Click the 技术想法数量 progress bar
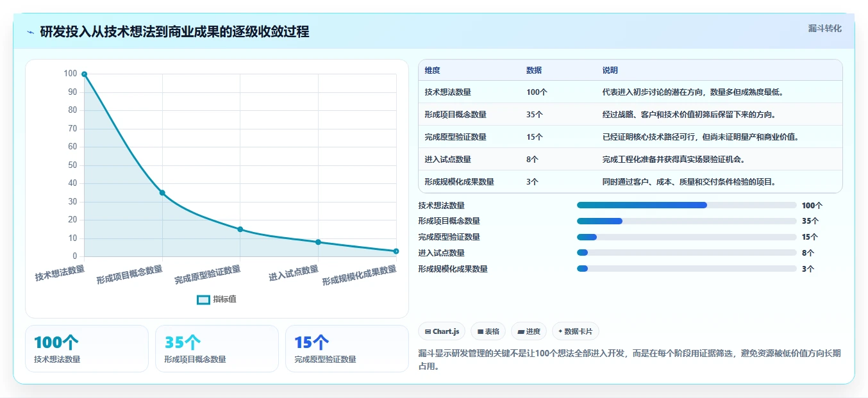868x398 pixels. tap(687, 205)
